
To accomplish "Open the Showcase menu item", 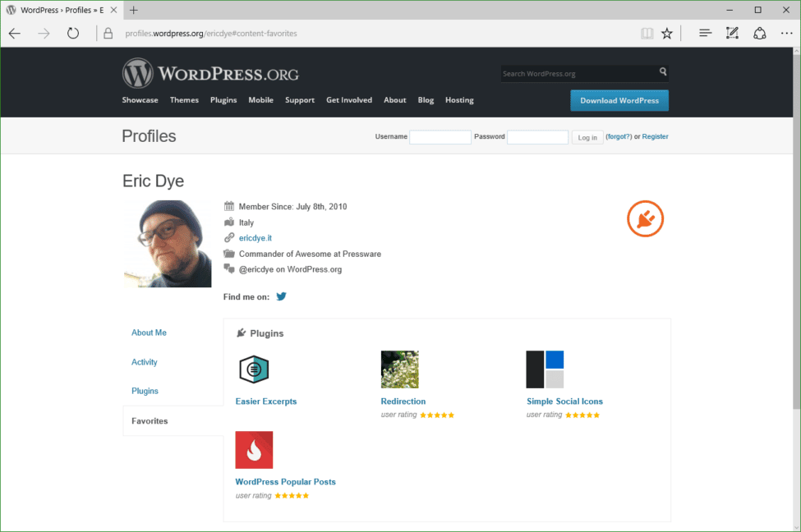I will click(x=140, y=100).
